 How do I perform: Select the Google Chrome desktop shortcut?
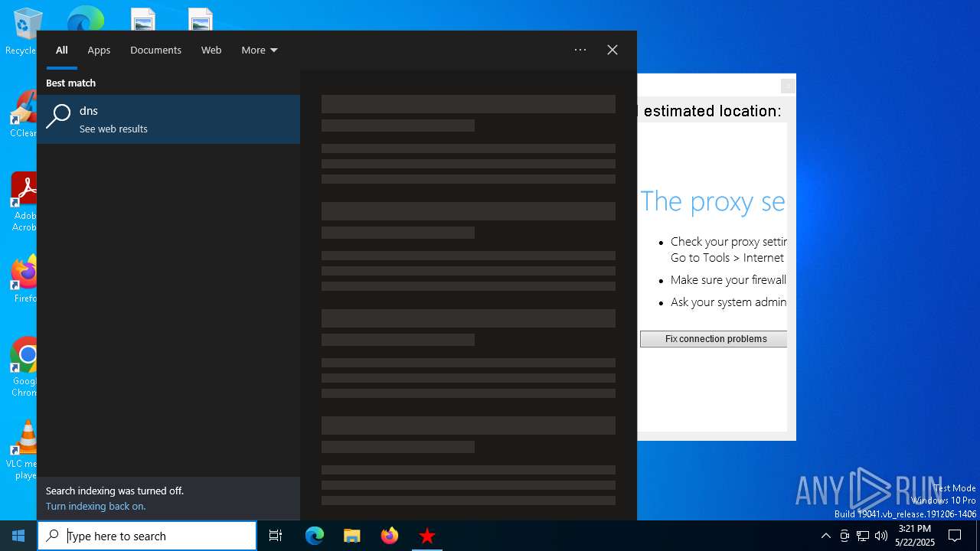point(24,367)
